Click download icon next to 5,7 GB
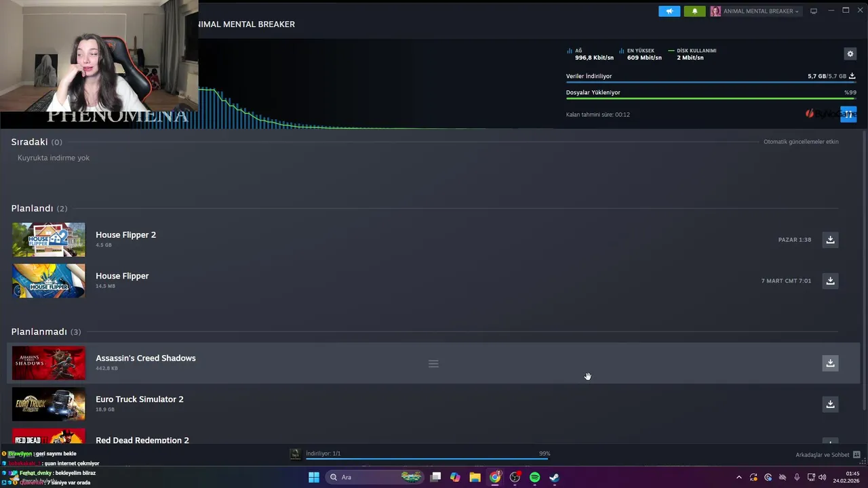 [x=852, y=76]
